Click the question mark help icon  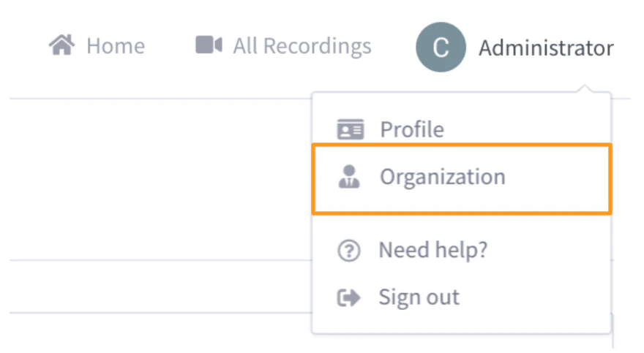pyautogui.click(x=349, y=251)
